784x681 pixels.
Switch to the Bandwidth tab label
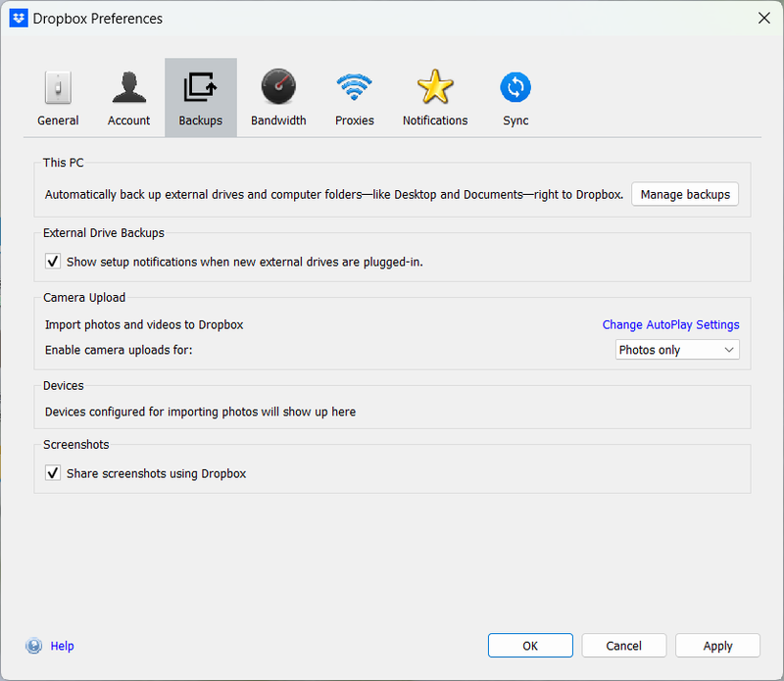(278, 121)
